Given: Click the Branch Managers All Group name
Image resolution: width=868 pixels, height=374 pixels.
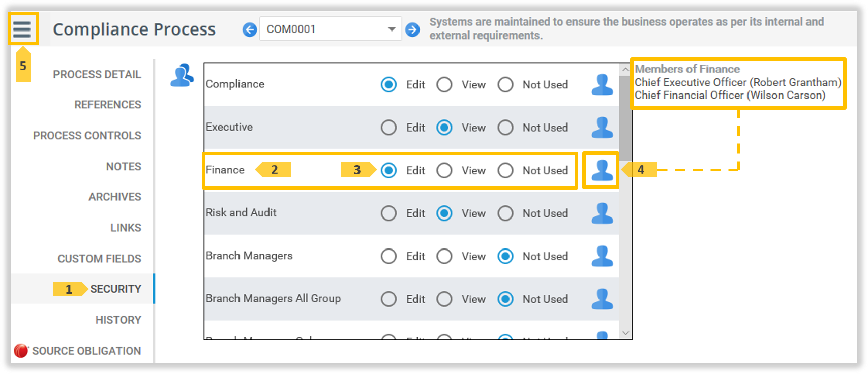Looking at the screenshot, I should coord(273,298).
